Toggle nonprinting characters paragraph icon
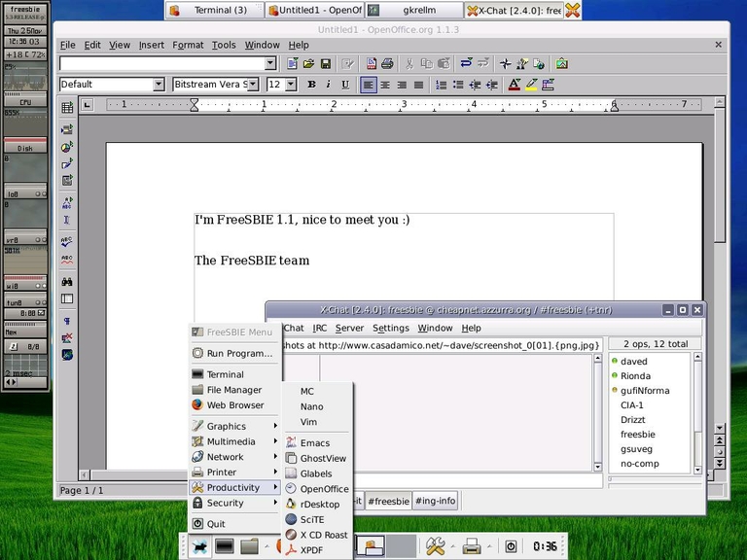Screen dimensions: 747x560 coord(67,321)
